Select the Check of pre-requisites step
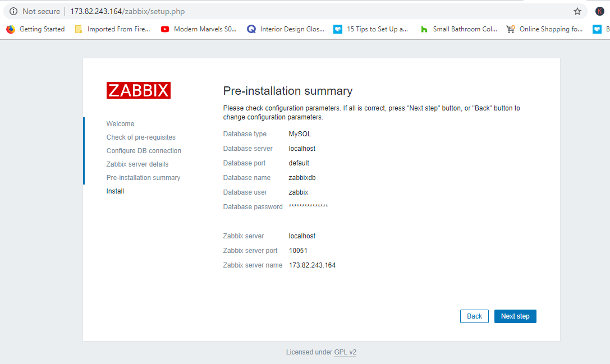The image size is (610, 364). 141,137
